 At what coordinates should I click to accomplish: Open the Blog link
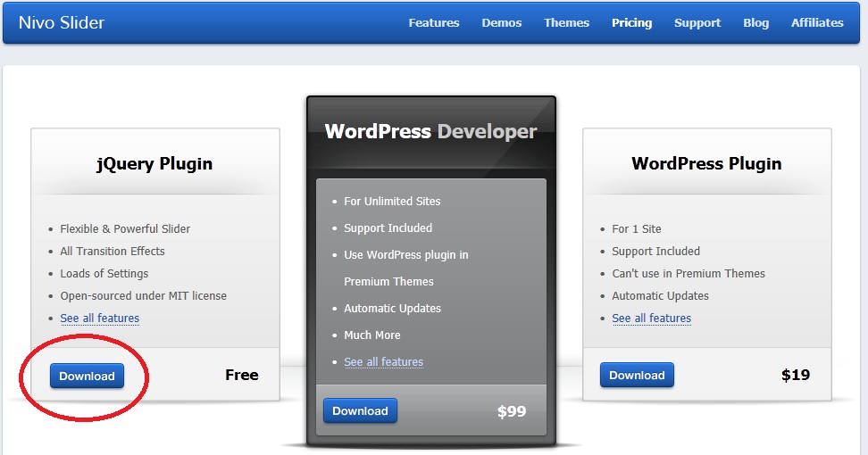click(x=755, y=22)
